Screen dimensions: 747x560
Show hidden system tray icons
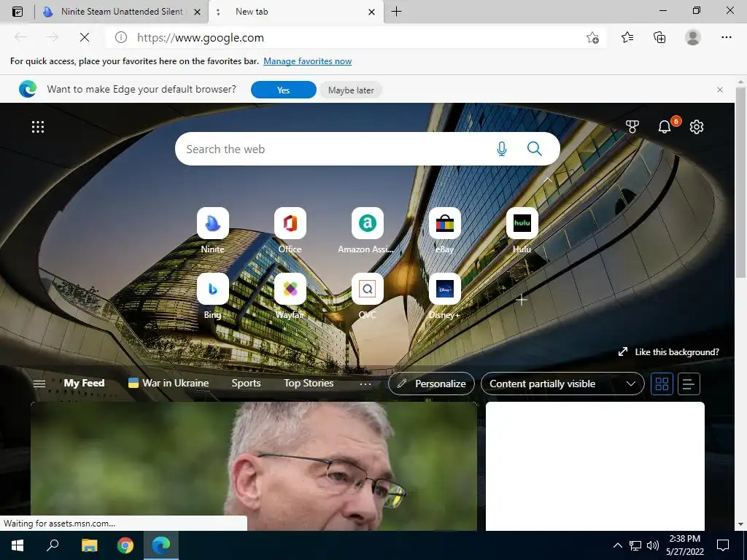617,545
